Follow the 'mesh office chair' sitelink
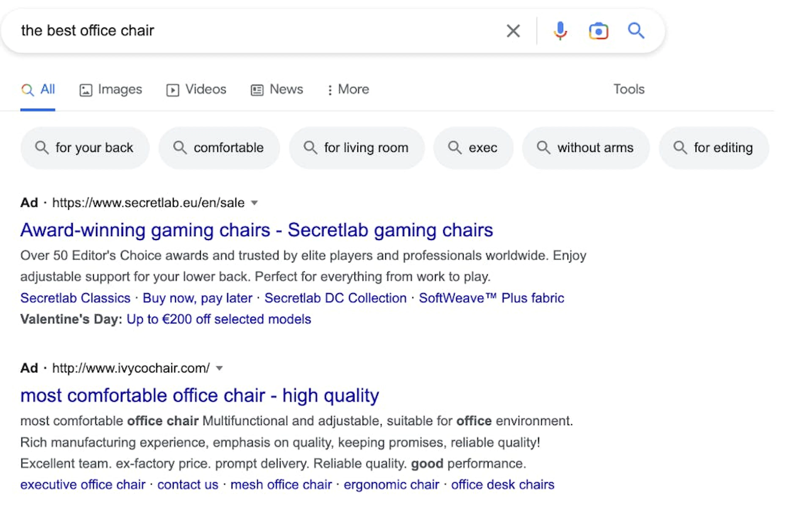The width and height of the screenshot is (812, 518). click(x=281, y=485)
